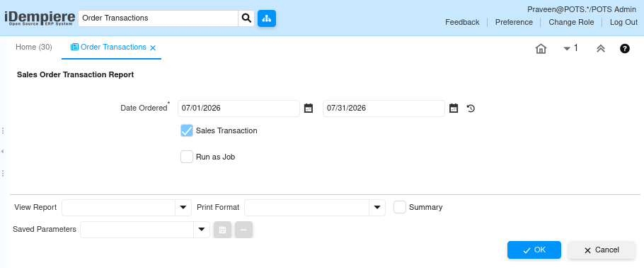The width and height of the screenshot is (644, 268).
Task: Go to home via house icon
Action: pyautogui.click(x=541, y=49)
